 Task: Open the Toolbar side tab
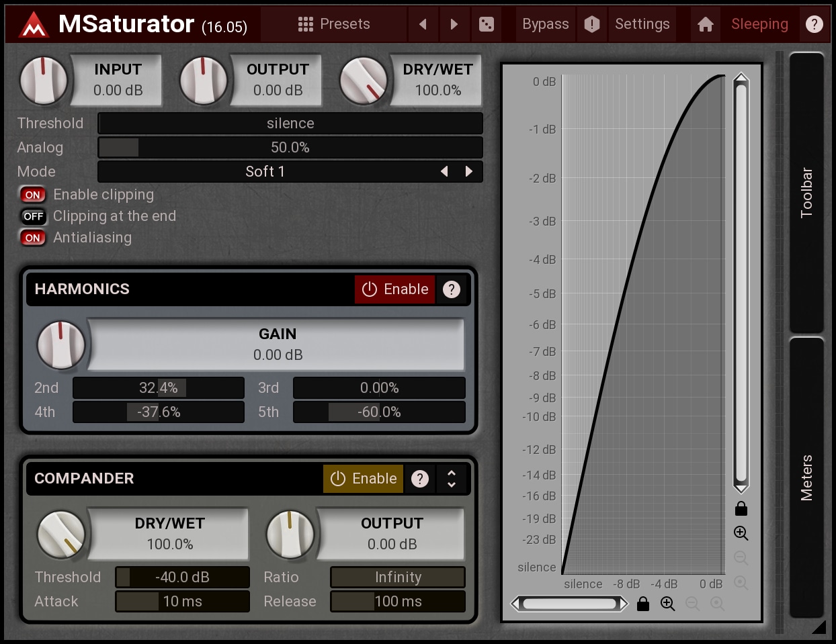coord(806,193)
